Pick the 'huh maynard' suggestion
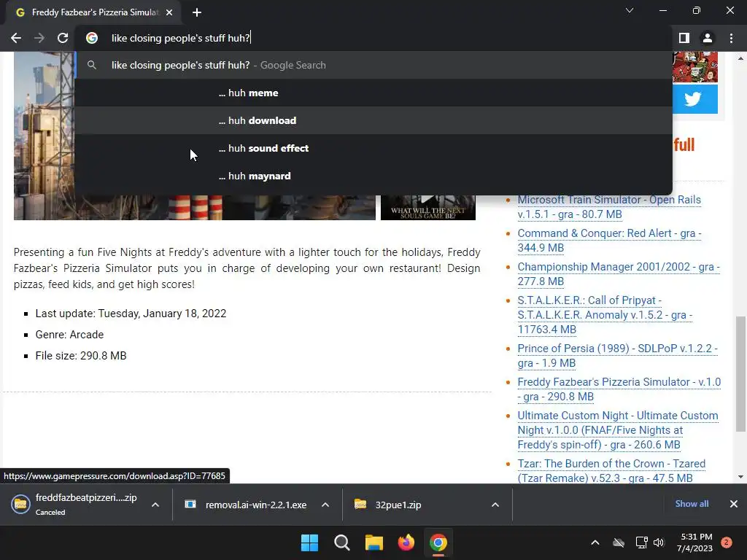Viewport: 747px width, 560px height. click(373, 176)
